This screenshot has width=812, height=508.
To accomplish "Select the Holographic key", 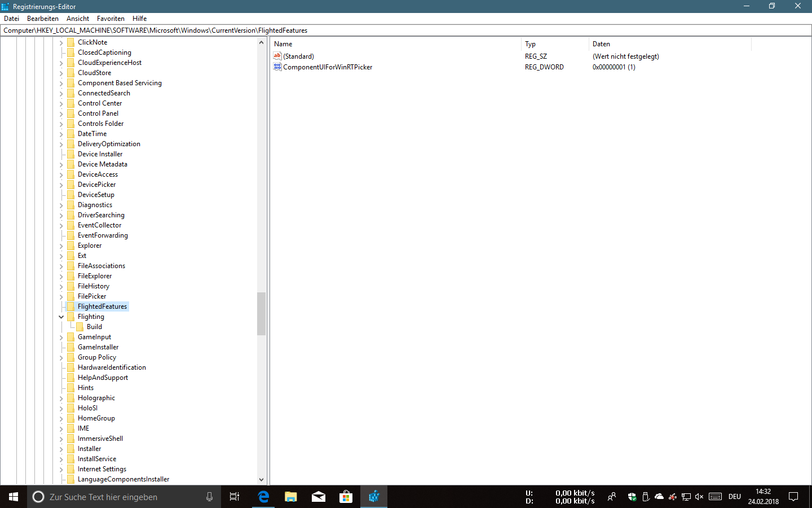I will coord(96,398).
